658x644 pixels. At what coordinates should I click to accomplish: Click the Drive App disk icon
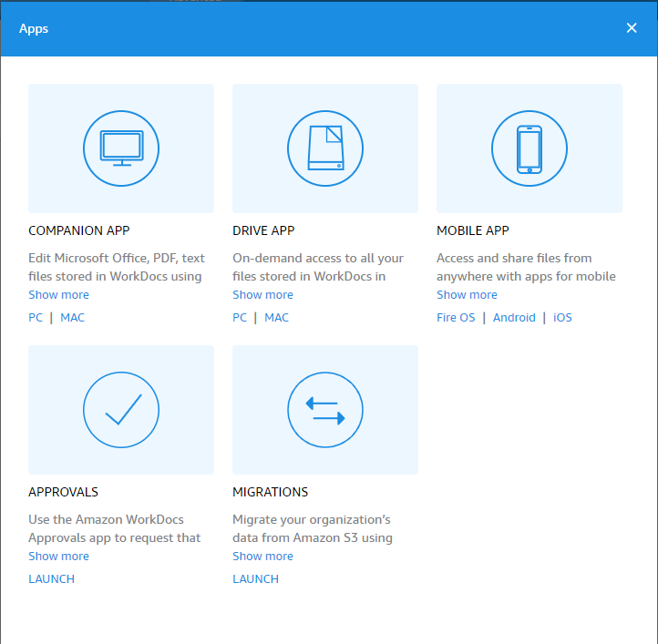coord(325,148)
